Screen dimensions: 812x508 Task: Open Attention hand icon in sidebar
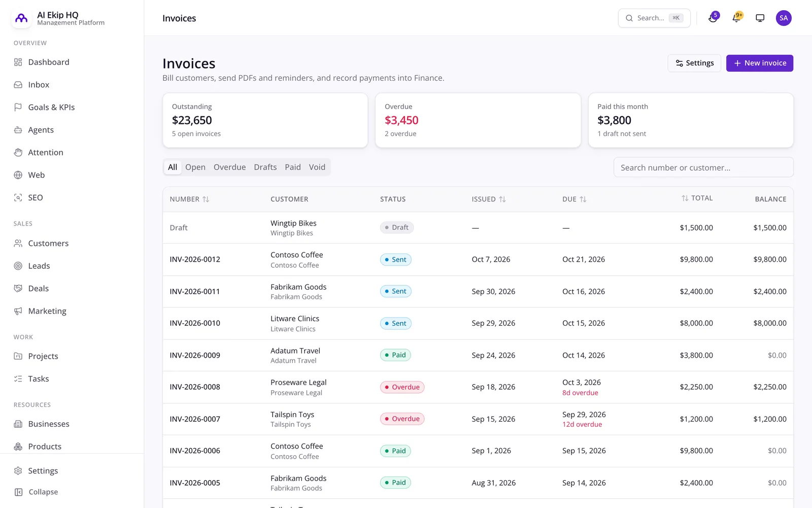coord(18,152)
